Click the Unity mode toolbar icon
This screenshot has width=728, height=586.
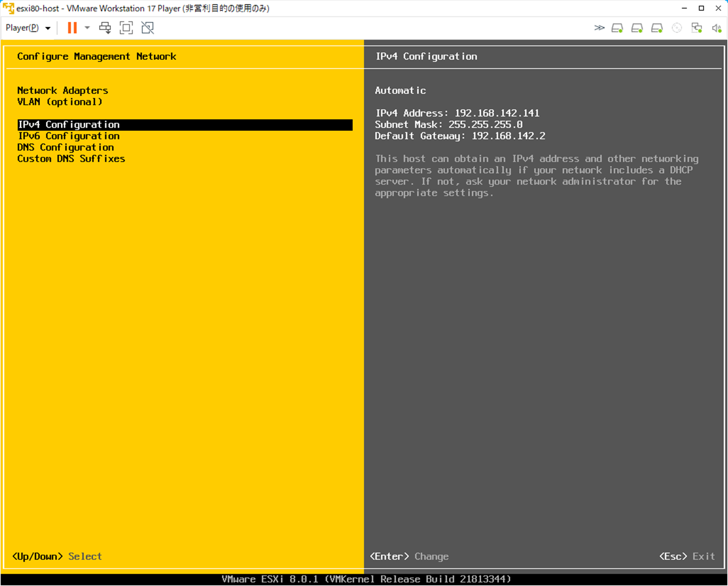[x=148, y=28]
